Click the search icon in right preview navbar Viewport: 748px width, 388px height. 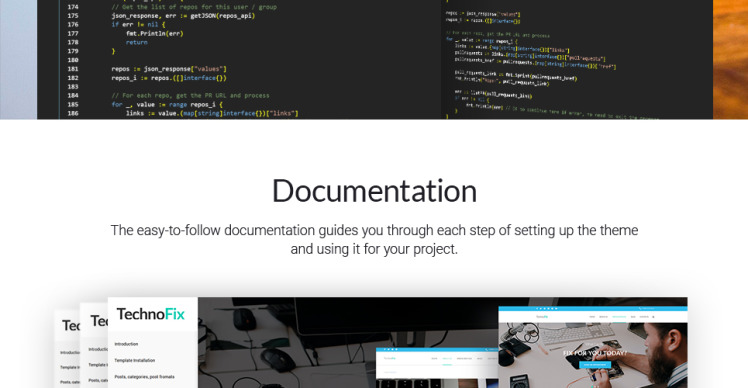point(654,317)
